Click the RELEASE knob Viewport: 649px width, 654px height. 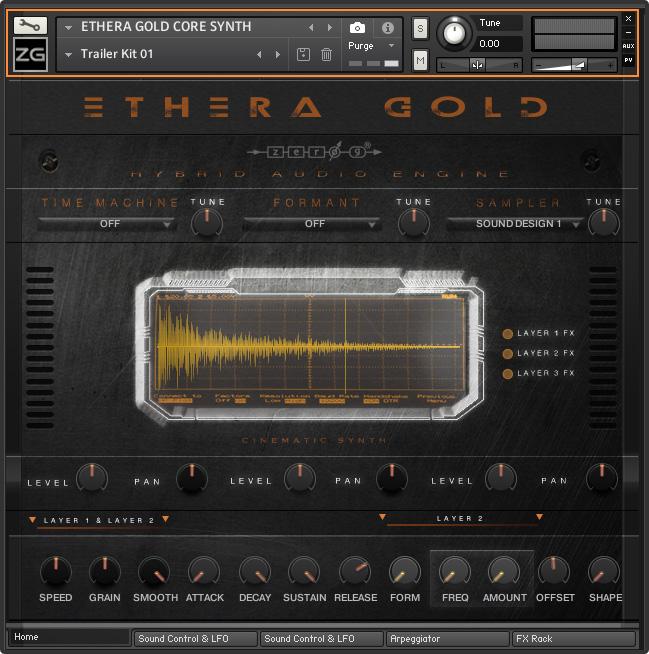click(355, 571)
